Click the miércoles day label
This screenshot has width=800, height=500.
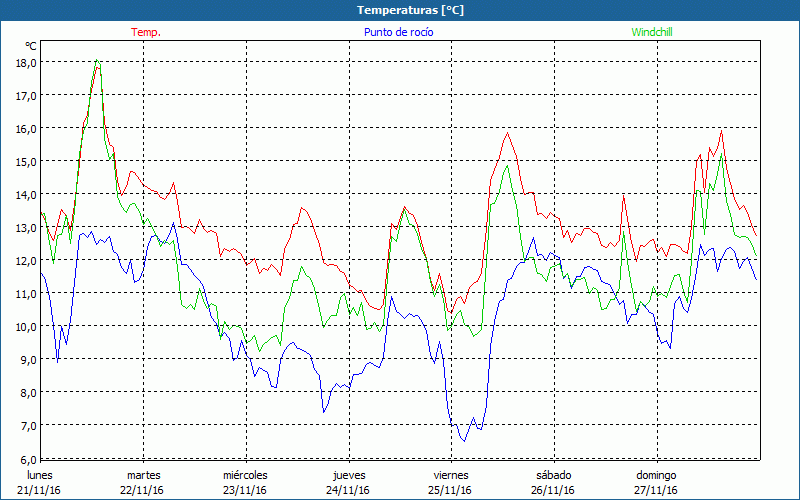click(245, 474)
